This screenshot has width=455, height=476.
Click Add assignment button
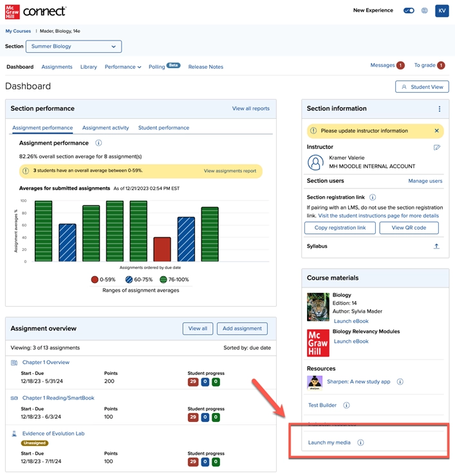click(242, 329)
